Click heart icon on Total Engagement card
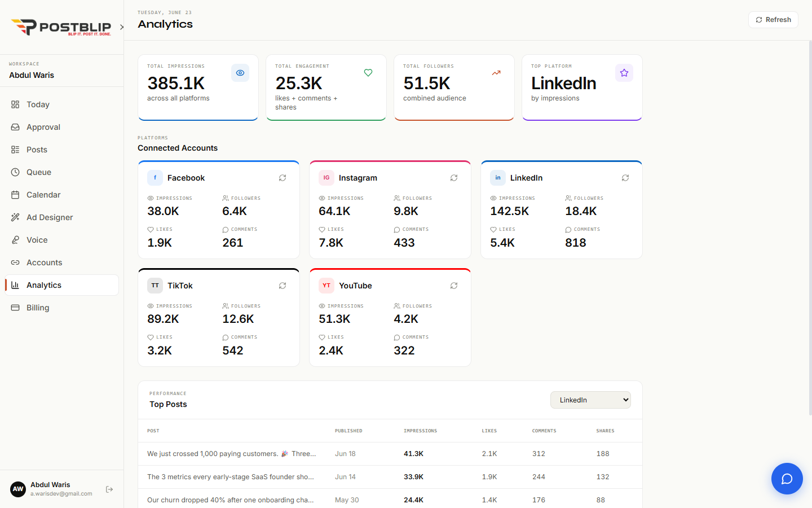The height and width of the screenshot is (508, 812). [x=368, y=73]
